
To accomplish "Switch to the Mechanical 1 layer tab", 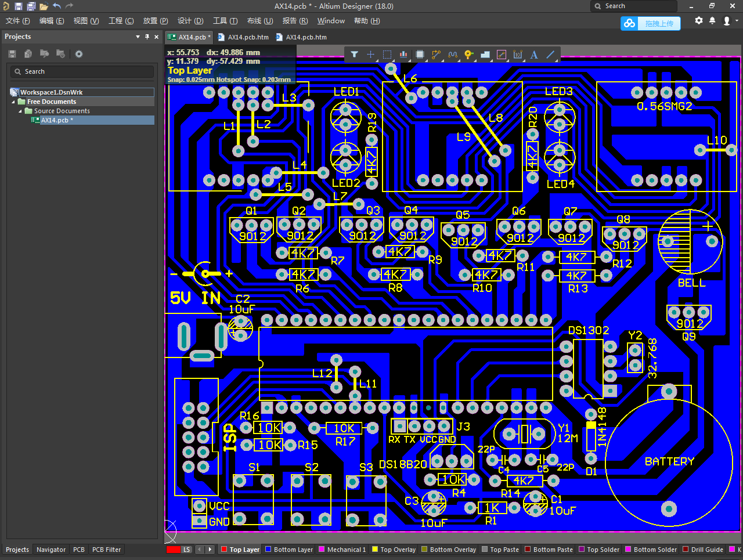I will click(342, 550).
